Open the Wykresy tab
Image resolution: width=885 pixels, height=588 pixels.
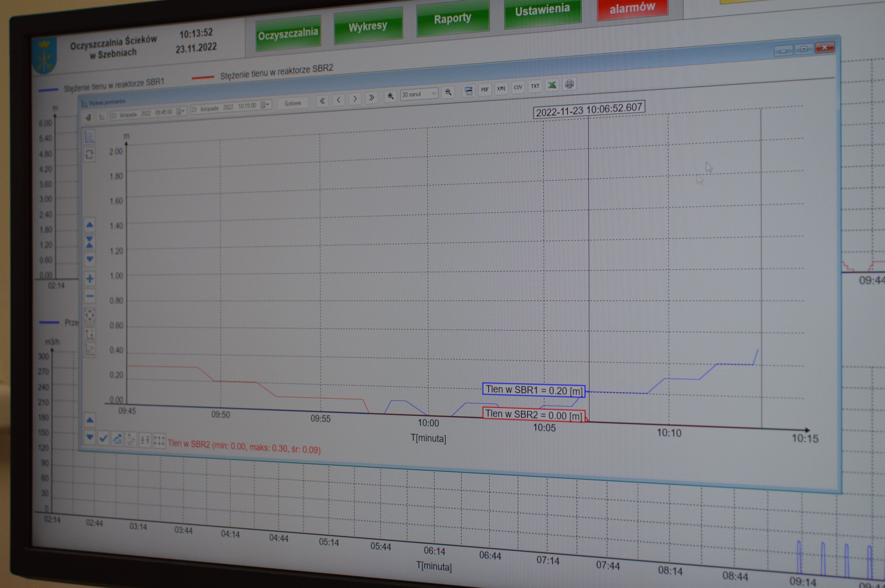367,27
